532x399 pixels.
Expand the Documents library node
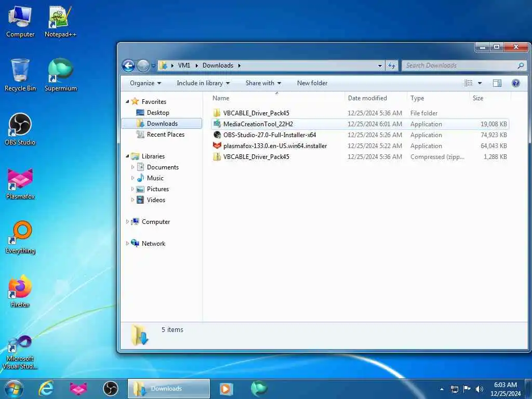click(x=132, y=167)
